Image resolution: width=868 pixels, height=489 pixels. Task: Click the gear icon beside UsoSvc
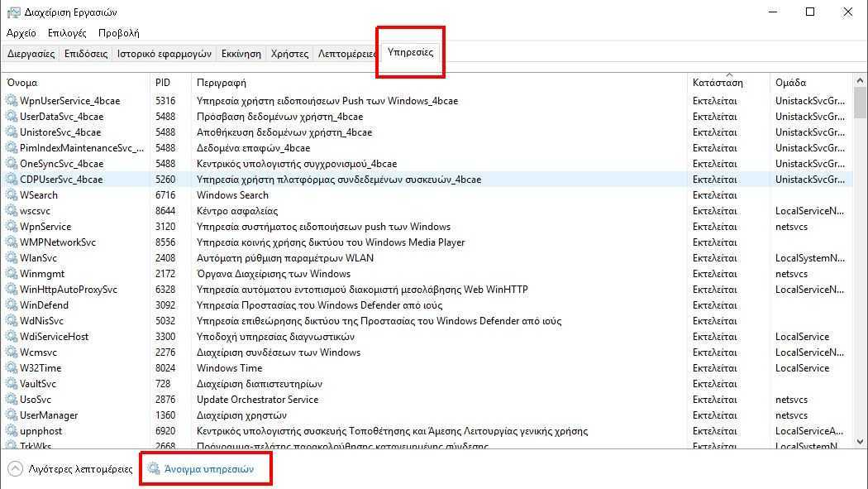tap(12, 400)
